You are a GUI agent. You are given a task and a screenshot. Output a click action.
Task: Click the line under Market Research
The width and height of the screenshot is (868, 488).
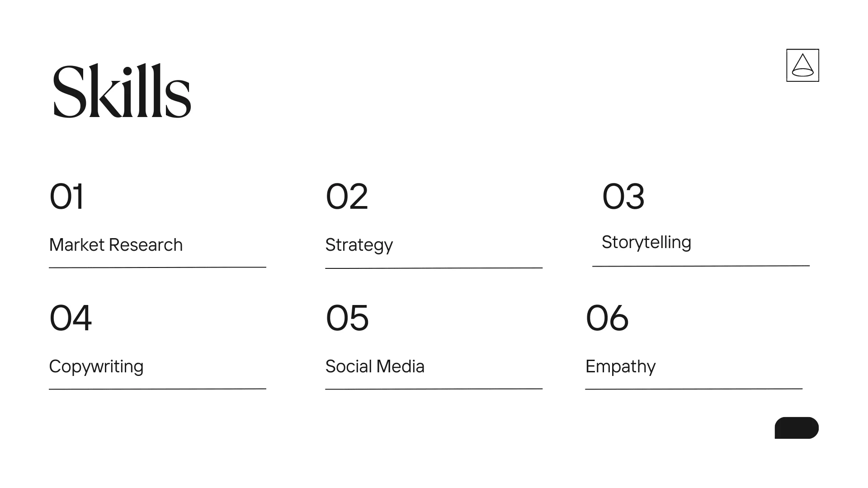pos(157,267)
